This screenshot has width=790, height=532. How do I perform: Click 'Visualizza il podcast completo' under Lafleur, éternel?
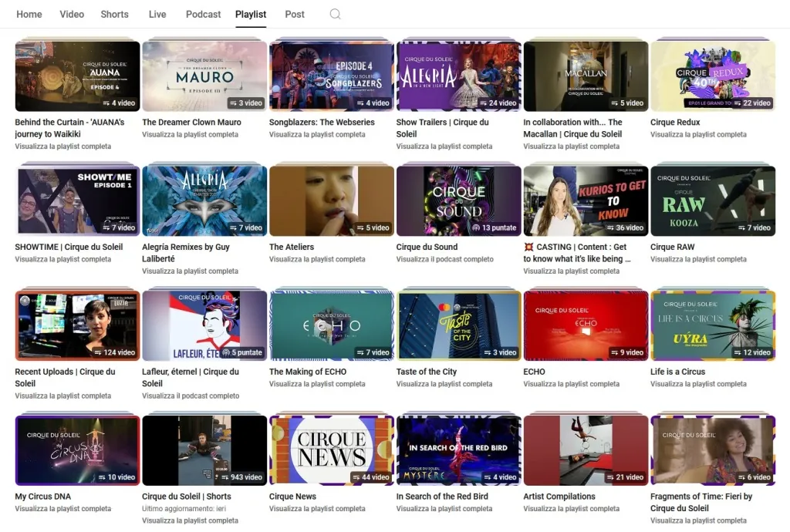[191, 396]
